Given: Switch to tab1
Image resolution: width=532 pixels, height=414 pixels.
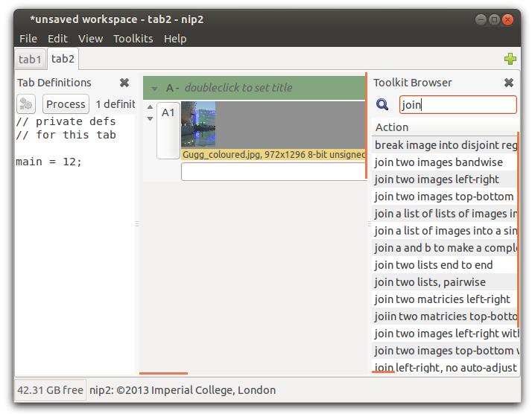Looking at the screenshot, I should pyautogui.click(x=30, y=60).
